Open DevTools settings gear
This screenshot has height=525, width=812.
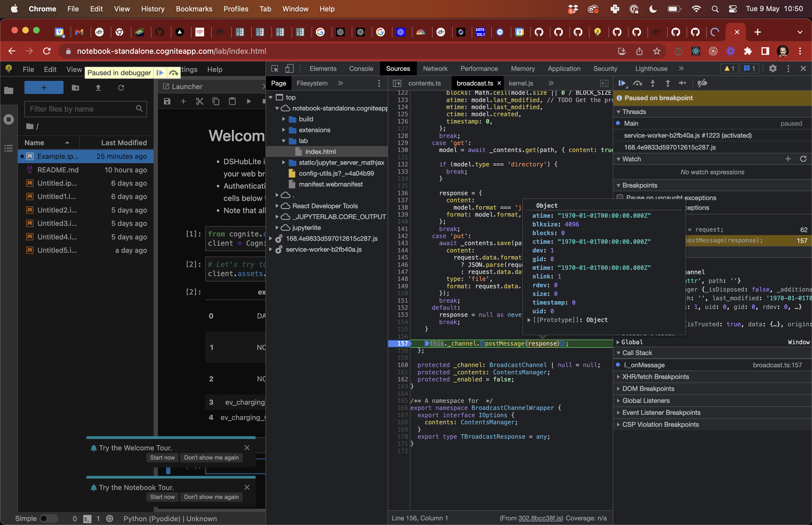[x=772, y=68]
